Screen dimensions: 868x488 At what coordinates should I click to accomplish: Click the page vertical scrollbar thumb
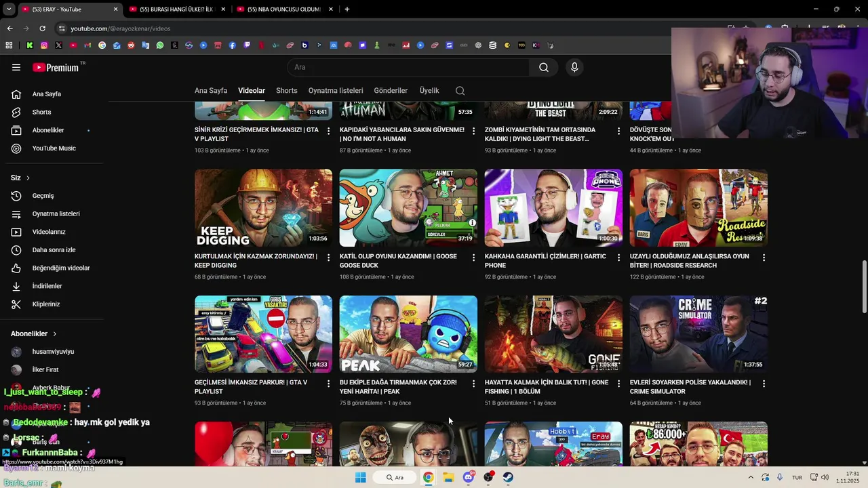[864, 287]
